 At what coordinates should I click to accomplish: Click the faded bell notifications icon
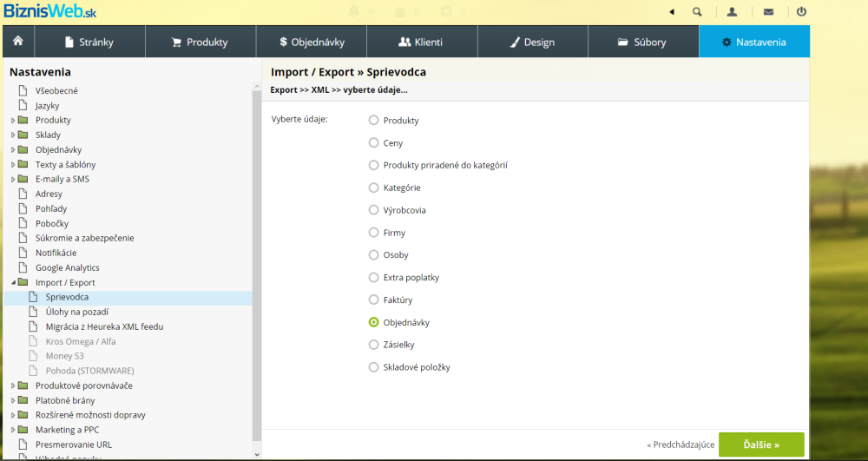point(354,11)
